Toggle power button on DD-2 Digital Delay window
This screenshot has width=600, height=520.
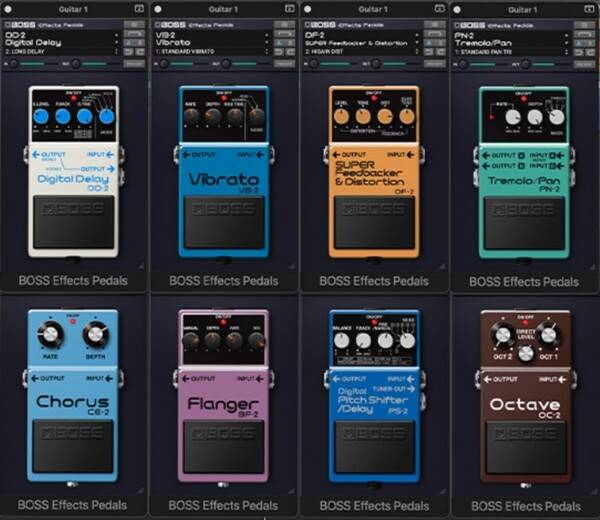click(8, 9)
